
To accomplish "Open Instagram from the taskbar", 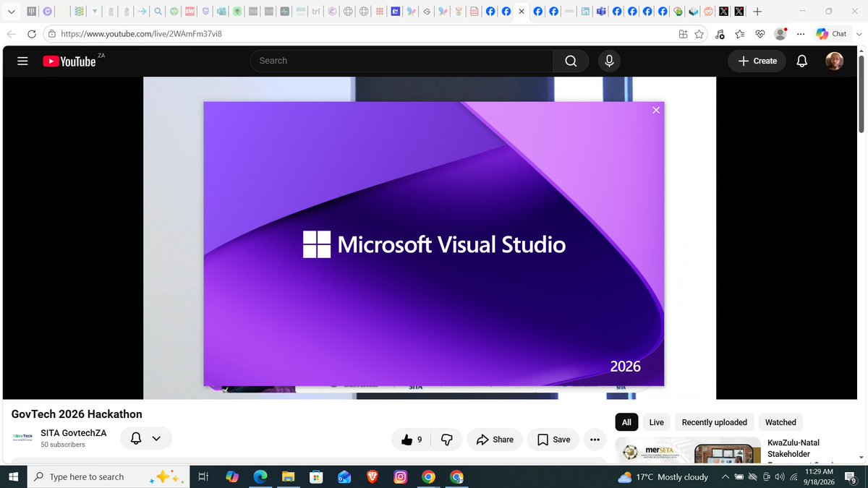I will coord(400,476).
